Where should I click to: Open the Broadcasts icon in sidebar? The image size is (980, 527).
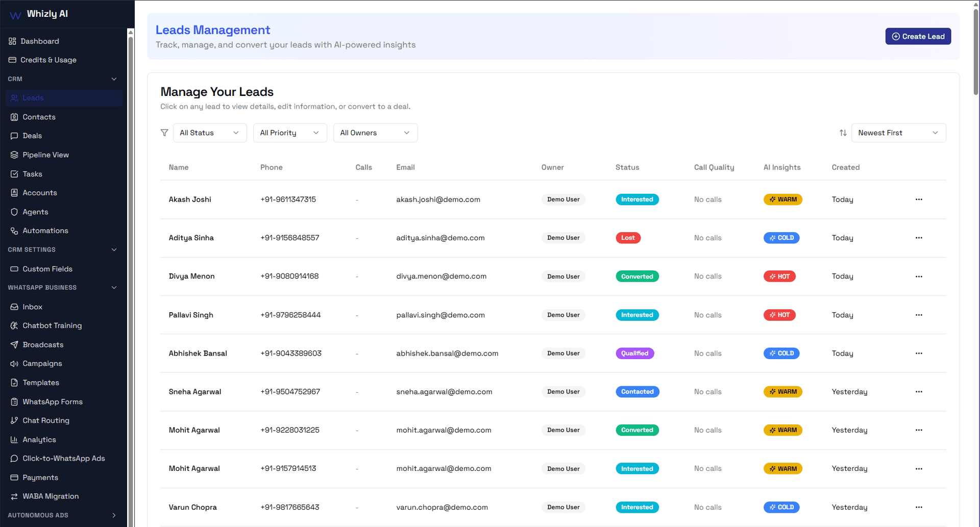14,344
